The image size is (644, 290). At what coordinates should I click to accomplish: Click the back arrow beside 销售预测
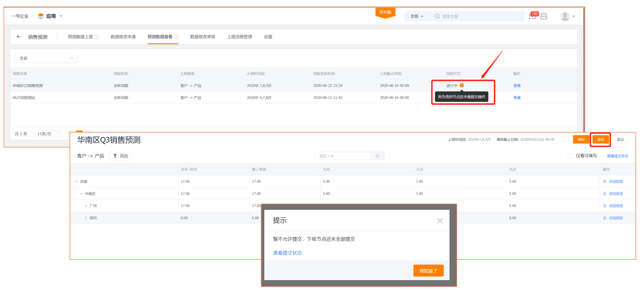(x=19, y=37)
